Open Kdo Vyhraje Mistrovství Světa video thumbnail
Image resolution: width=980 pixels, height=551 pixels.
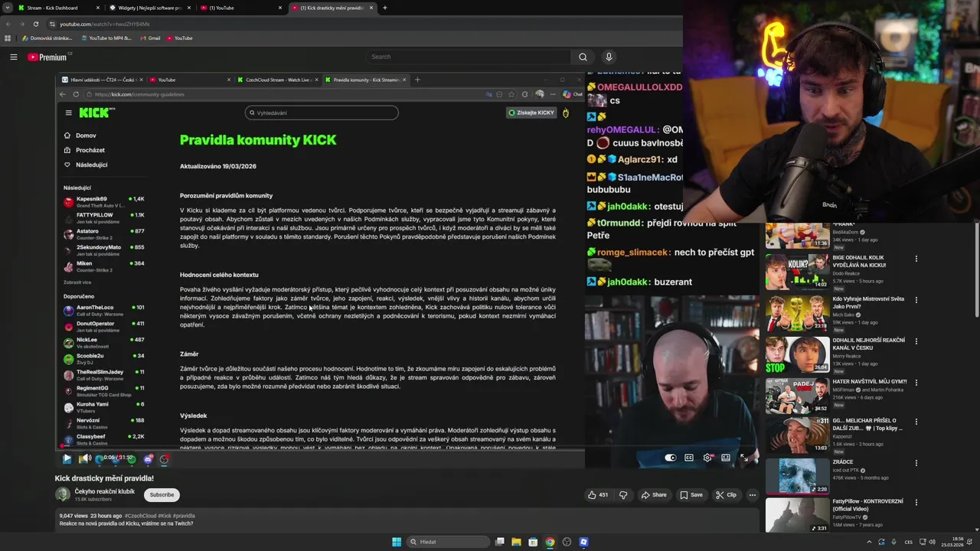[x=797, y=313]
